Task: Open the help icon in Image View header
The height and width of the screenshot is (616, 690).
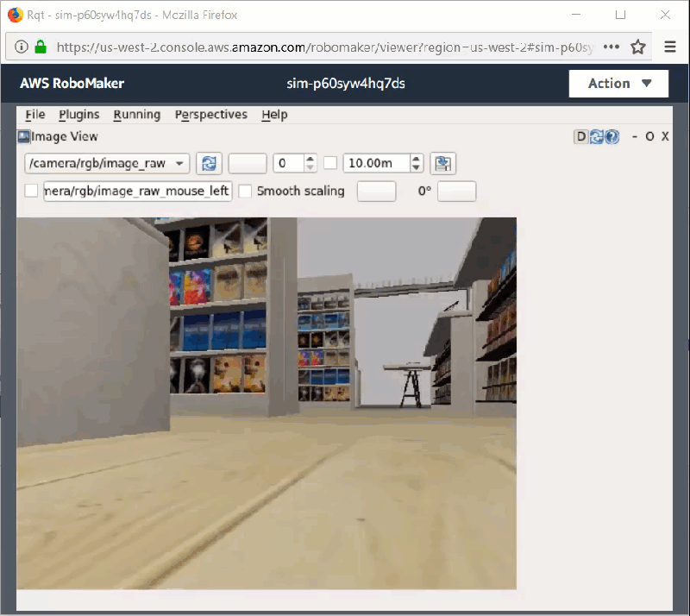Action: coord(612,136)
